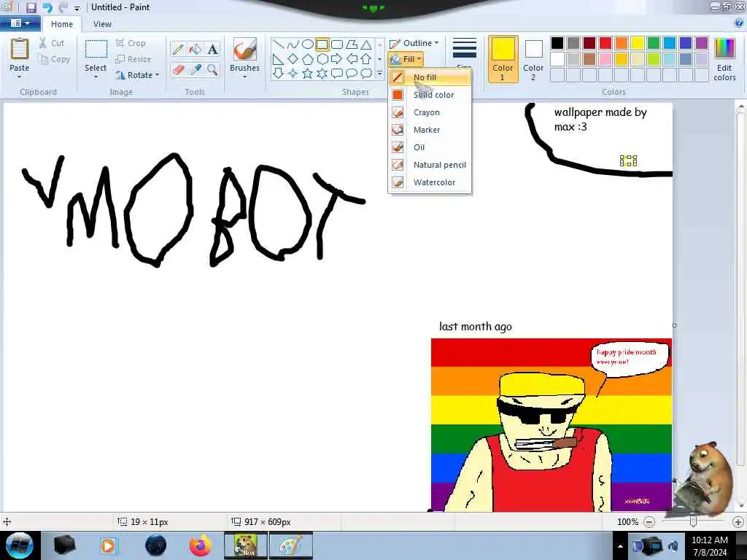747x560 pixels.
Task: Pick the purple color swatch
Action: [x=701, y=43]
